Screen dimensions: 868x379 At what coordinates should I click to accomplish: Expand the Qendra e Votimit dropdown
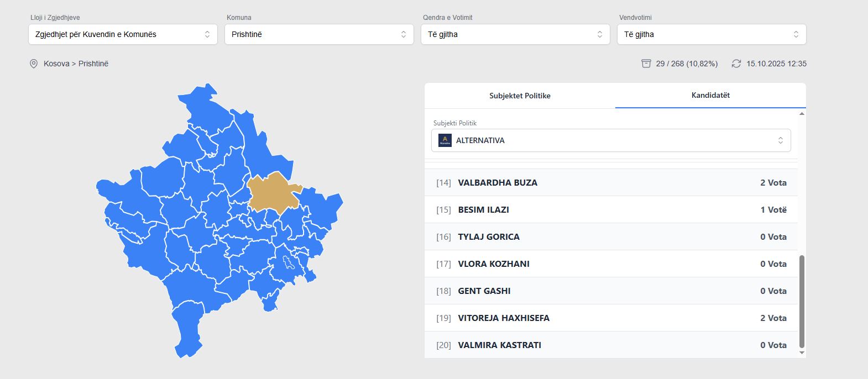pyautogui.click(x=515, y=34)
